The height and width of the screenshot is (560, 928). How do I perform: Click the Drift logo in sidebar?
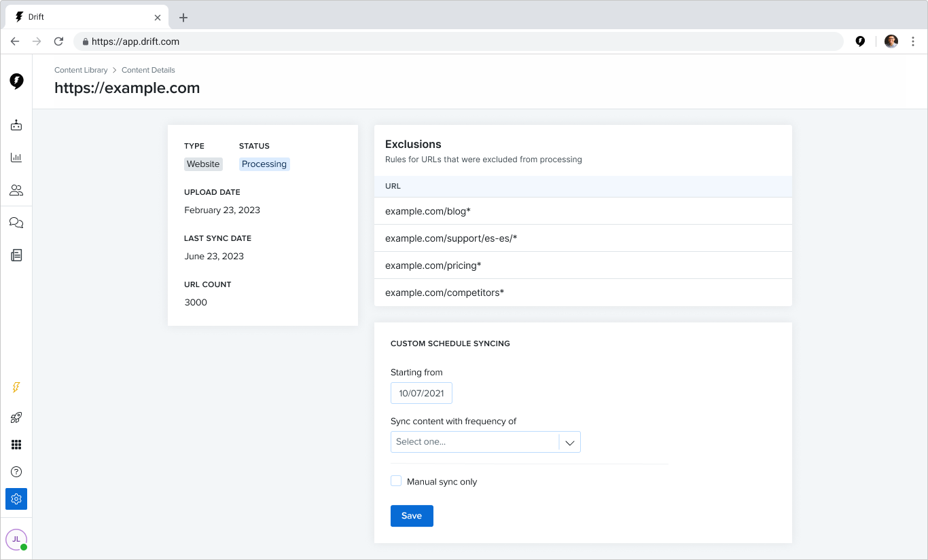click(x=16, y=81)
